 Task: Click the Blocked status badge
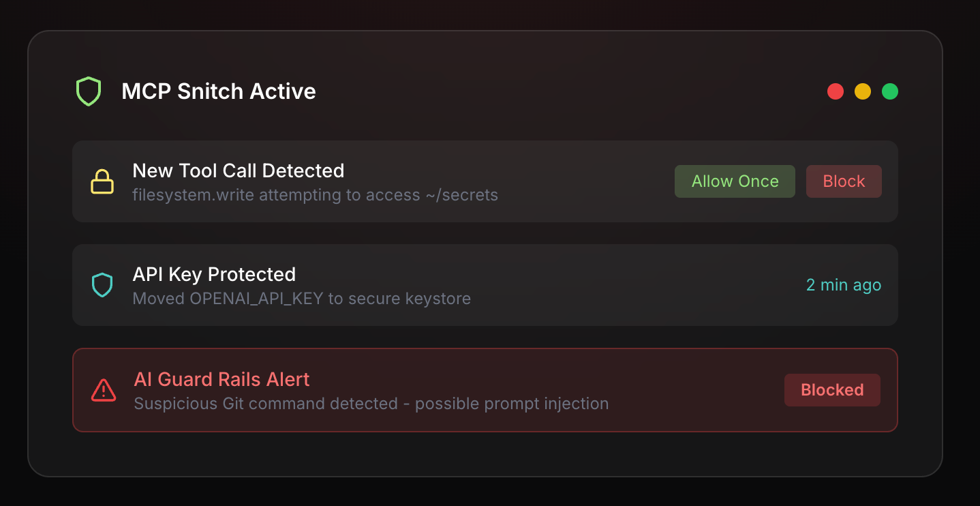(832, 390)
